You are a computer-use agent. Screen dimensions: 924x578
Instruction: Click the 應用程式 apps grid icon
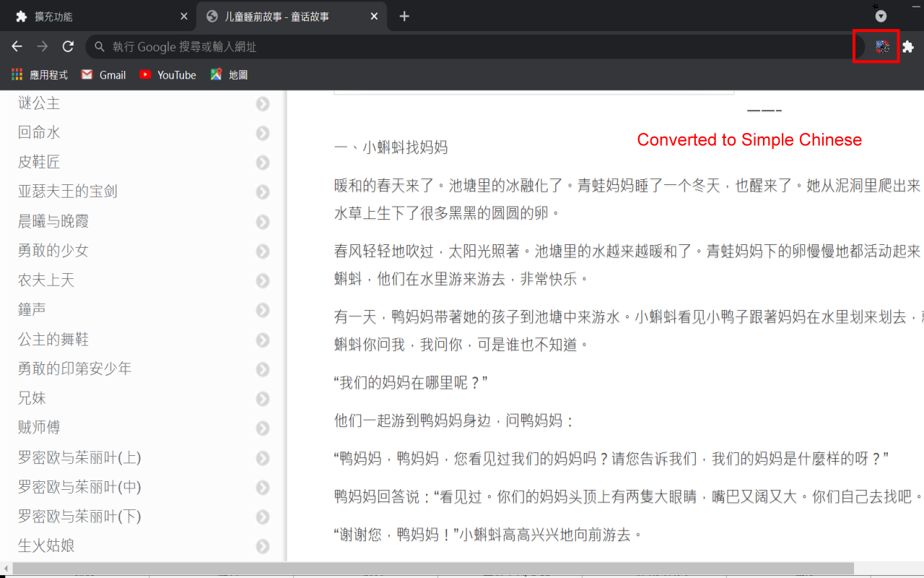[x=16, y=74]
